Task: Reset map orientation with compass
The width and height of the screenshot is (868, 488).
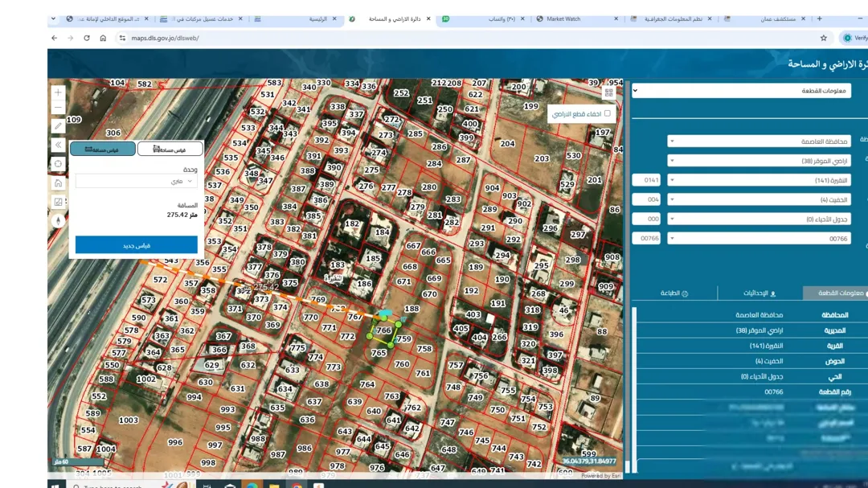Action: (x=58, y=221)
